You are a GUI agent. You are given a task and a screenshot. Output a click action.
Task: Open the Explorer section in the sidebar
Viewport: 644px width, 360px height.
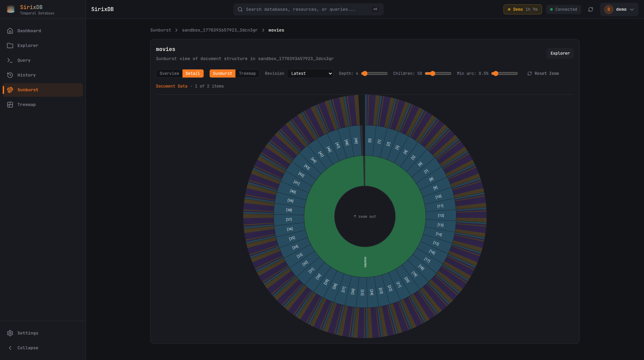coord(28,45)
